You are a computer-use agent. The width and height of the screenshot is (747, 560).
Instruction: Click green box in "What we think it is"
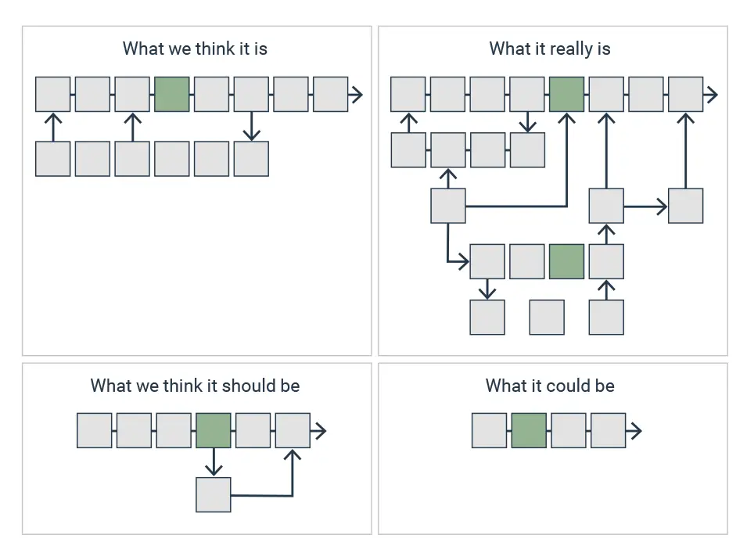click(172, 95)
